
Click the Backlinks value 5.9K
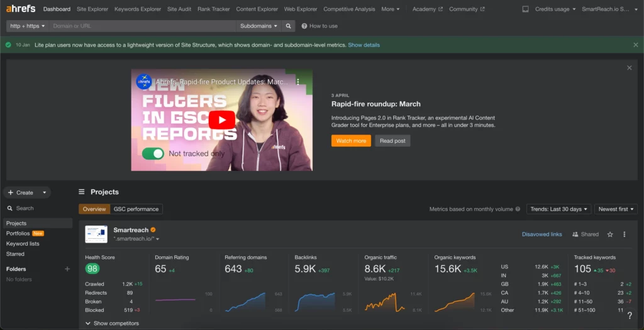(305, 269)
